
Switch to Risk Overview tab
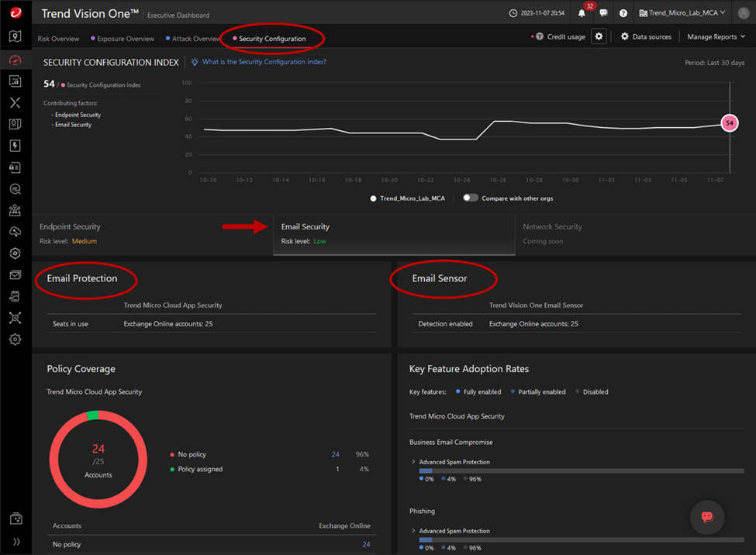click(x=58, y=39)
